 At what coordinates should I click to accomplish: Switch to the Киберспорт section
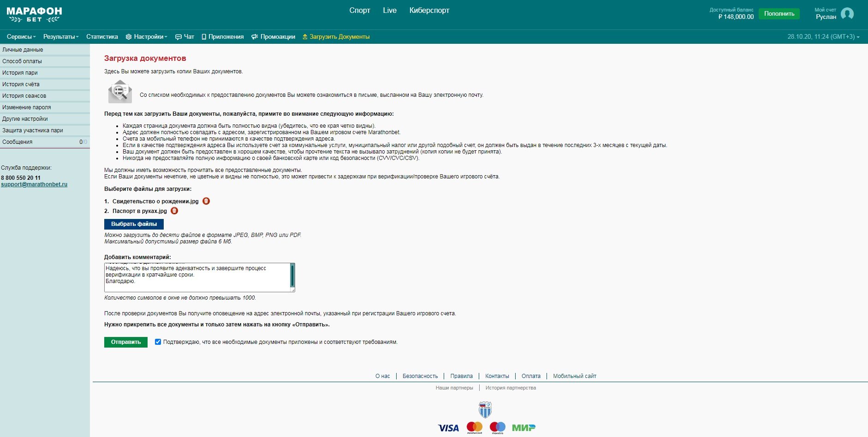429,11
